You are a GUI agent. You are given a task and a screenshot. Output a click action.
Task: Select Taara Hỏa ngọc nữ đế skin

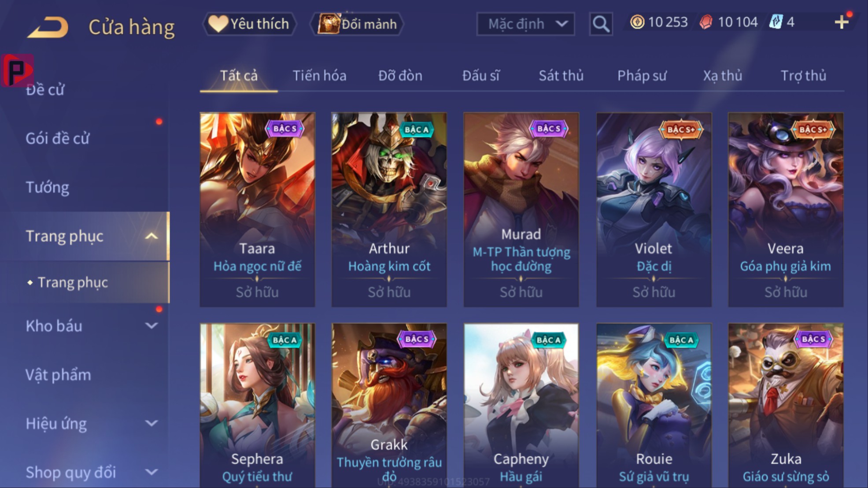[x=257, y=210]
